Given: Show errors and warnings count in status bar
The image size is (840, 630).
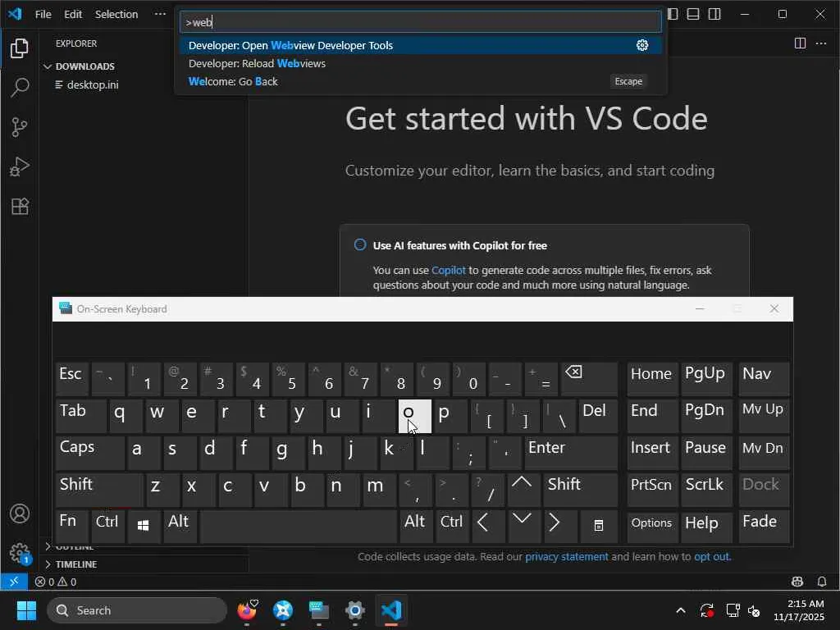Looking at the screenshot, I should pos(56,582).
